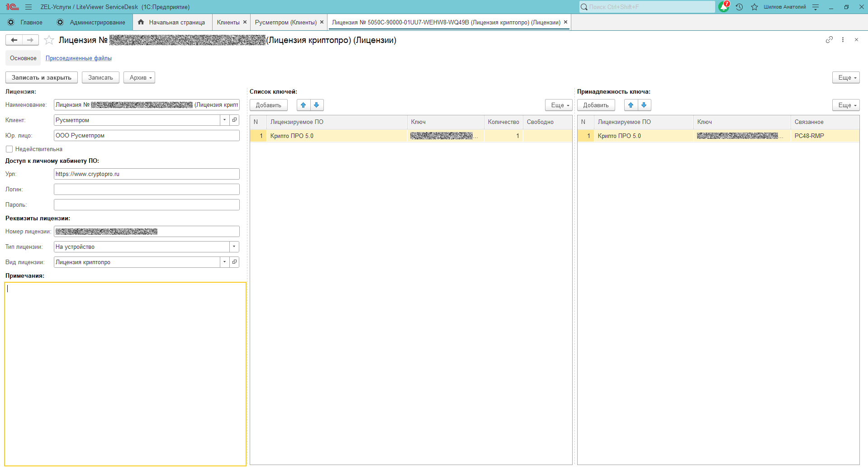
Task: Click the 1C logo icon
Action: click(12, 7)
